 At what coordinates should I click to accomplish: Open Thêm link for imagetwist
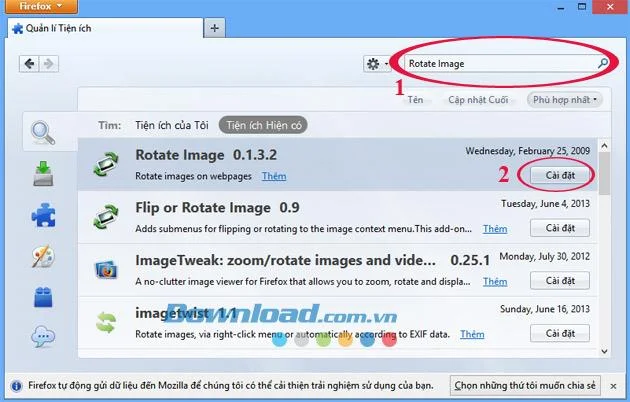(472, 334)
